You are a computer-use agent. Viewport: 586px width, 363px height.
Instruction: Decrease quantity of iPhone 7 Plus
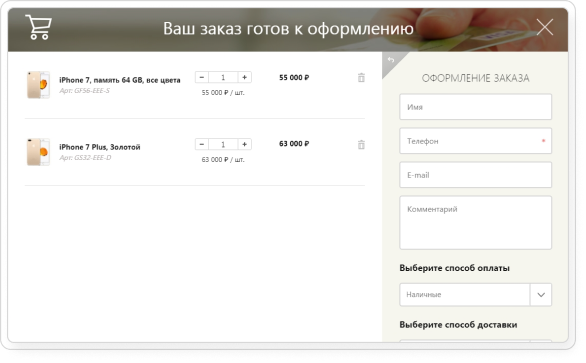coord(202,144)
